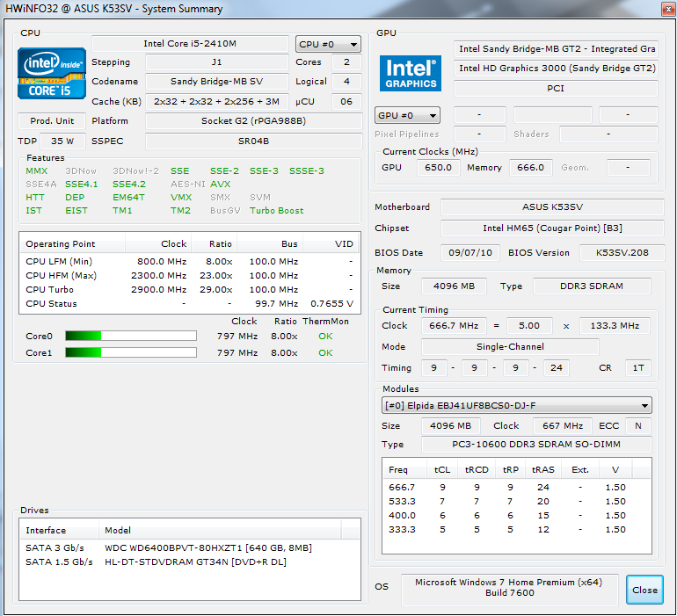Click the VMX feature label
This screenshot has height=616, width=677.
click(181, 197)
